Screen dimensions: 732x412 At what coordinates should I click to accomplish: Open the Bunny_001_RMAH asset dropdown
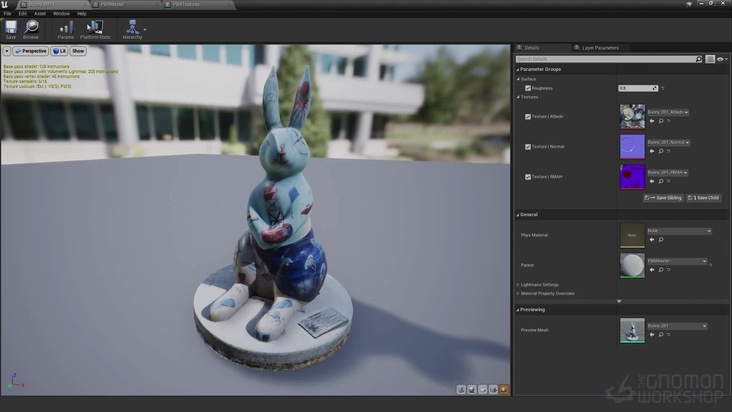click(668, 173)
